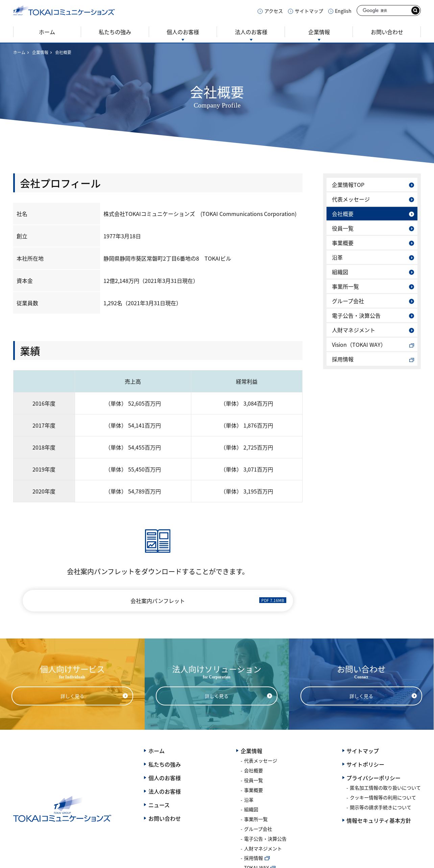434x868 pixels.
Task: Click the arrow icon beside 人財マネジメント
Action: pyautogui.click(x=411, y=330)
